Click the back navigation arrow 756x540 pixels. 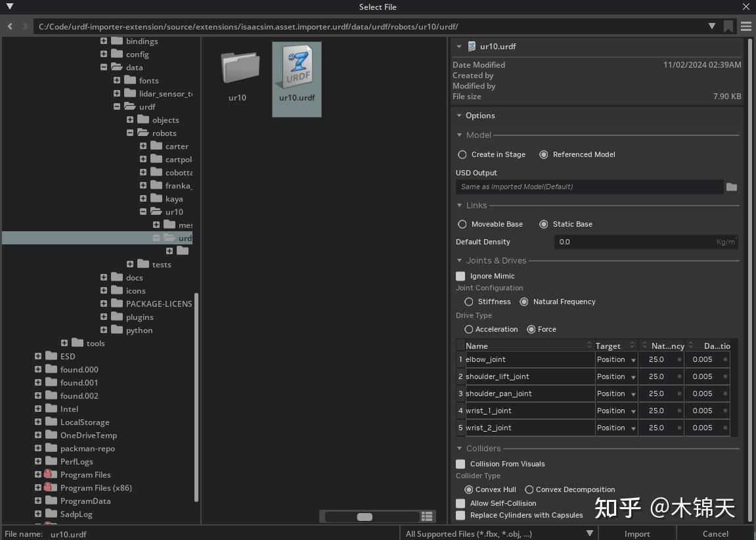click(10, 26)
